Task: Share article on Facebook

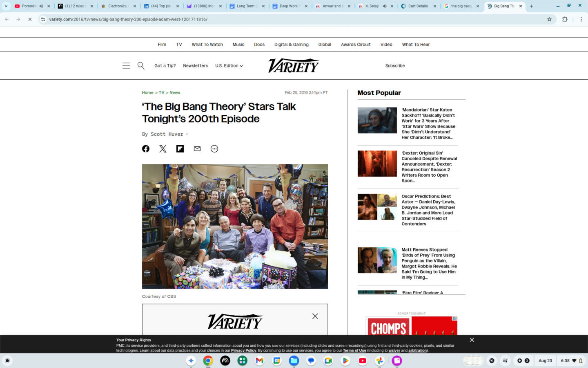Action: point(146,149)
